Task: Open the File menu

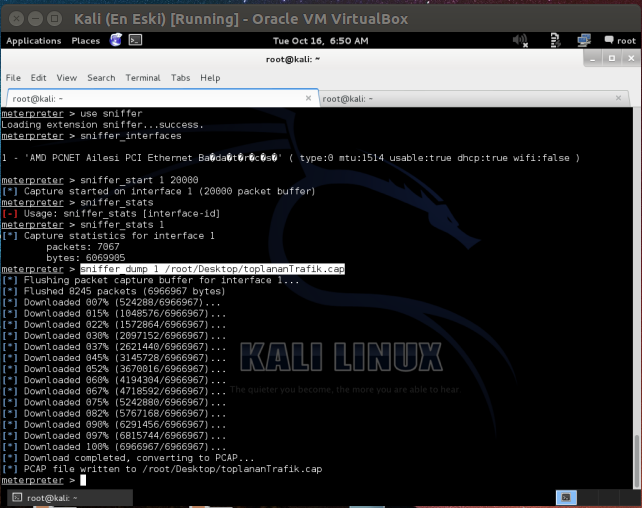Action: point(13,78)
